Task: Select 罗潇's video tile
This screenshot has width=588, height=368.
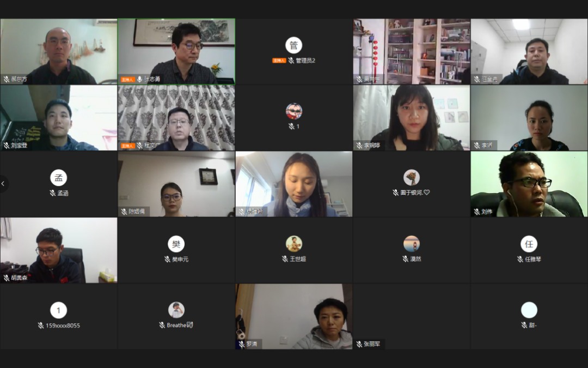Action: click(x=294, y=317)
